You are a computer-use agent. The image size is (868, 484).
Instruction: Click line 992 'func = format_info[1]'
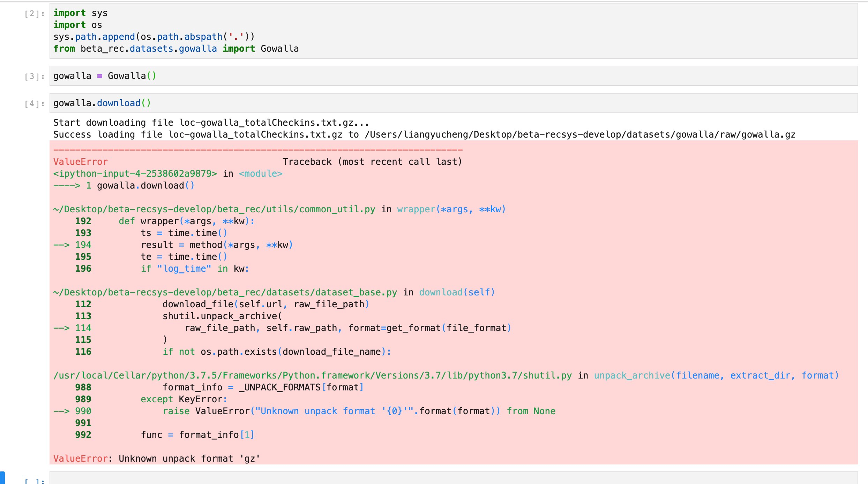click(165, 435)
